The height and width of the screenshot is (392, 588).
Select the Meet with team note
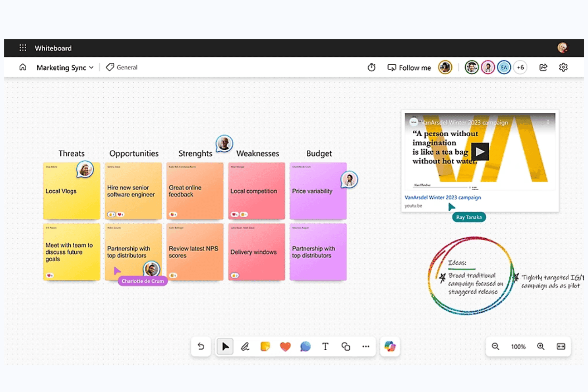[72, 252]
